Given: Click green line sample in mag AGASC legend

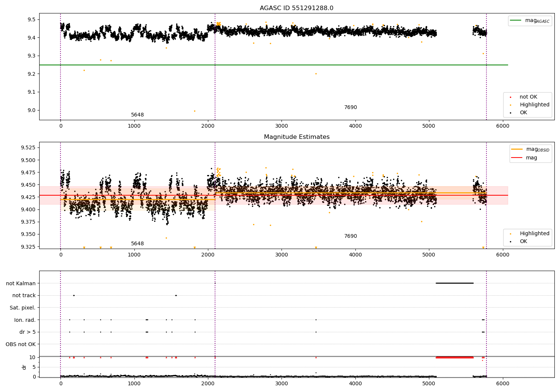Looking at the screenshot, I should [516, 21].
